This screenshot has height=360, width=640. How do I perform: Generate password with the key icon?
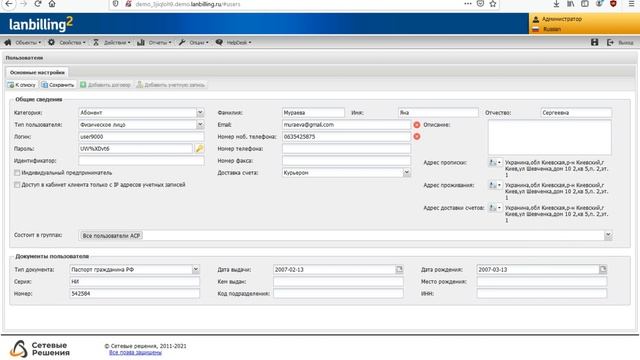[x=199, y=149]
